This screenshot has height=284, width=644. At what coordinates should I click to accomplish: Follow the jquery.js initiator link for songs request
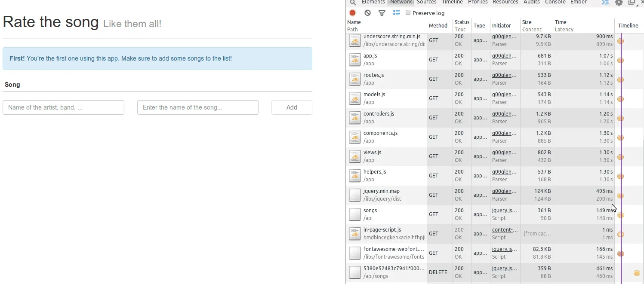click(x=504, y=211)
